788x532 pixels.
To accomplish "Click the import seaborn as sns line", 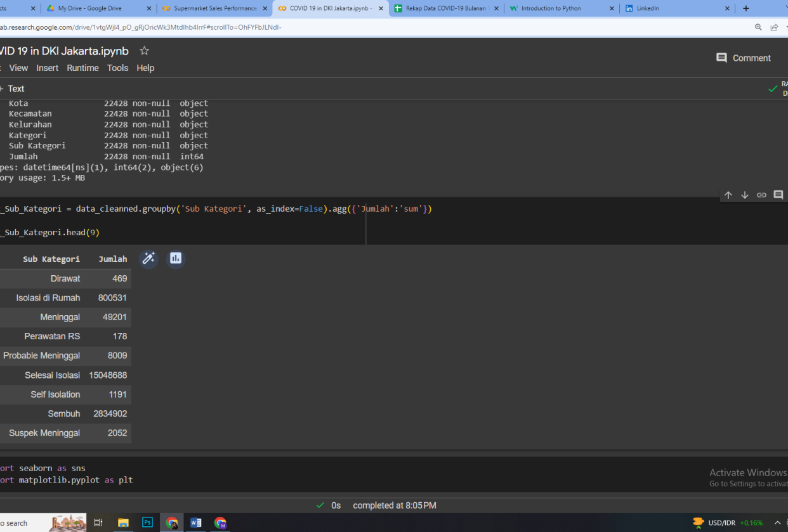I will 43,469.
